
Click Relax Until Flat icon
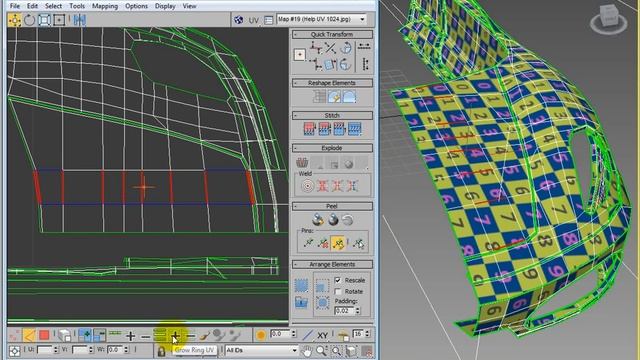[x=334, y=97]
